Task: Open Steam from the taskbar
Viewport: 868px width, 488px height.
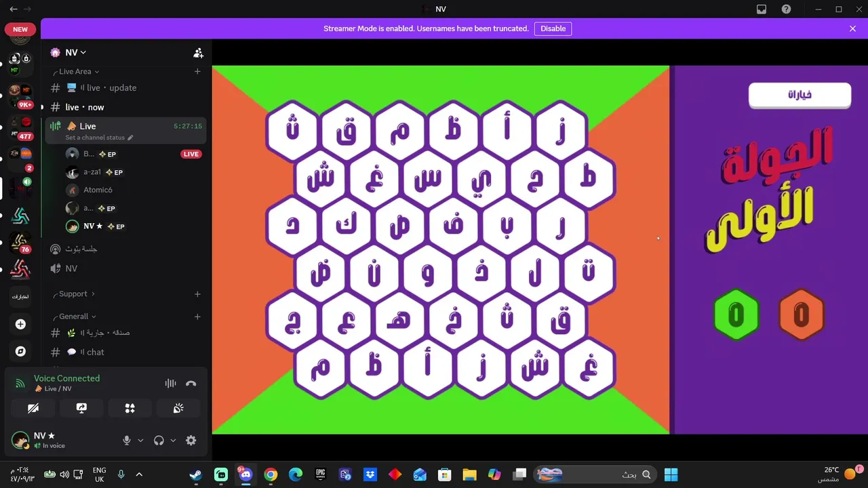Action: click(x=195, y=474)
